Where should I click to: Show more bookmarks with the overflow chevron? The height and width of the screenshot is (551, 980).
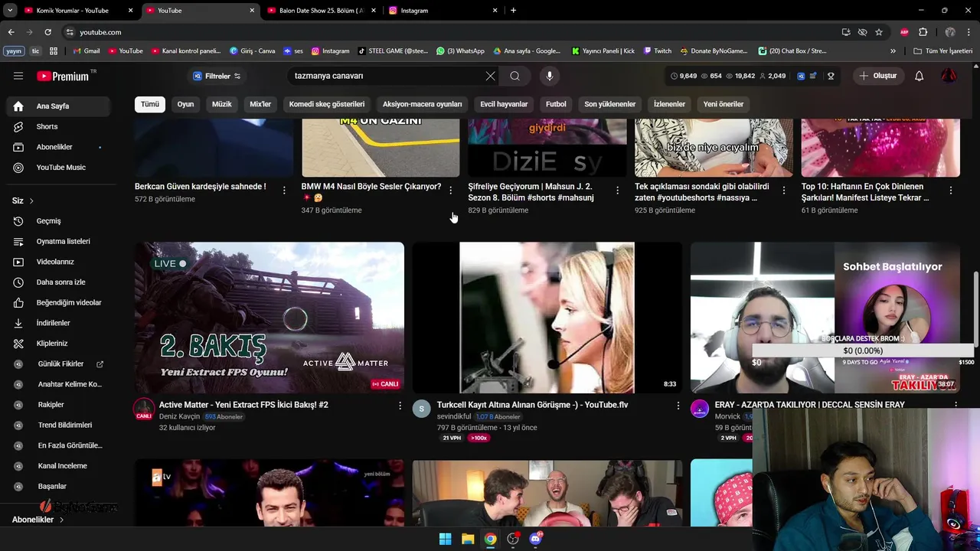click(x=893, y=51)
